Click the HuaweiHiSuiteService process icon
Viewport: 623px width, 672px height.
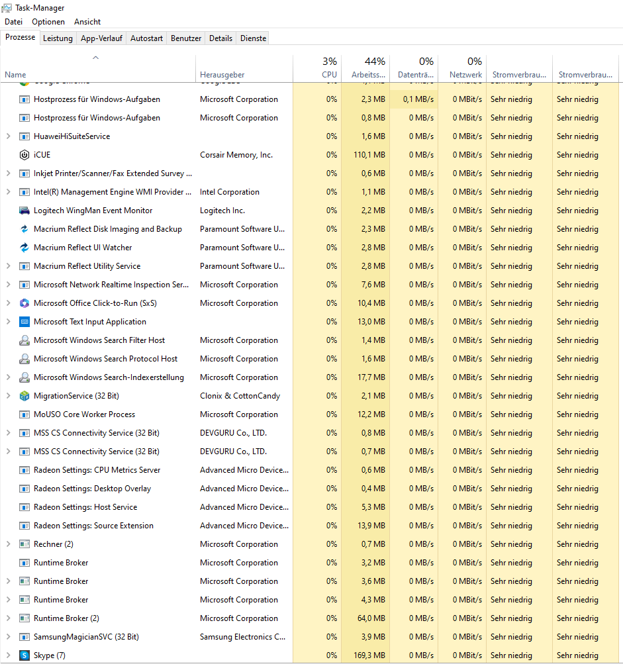click(x=24, y=136)
